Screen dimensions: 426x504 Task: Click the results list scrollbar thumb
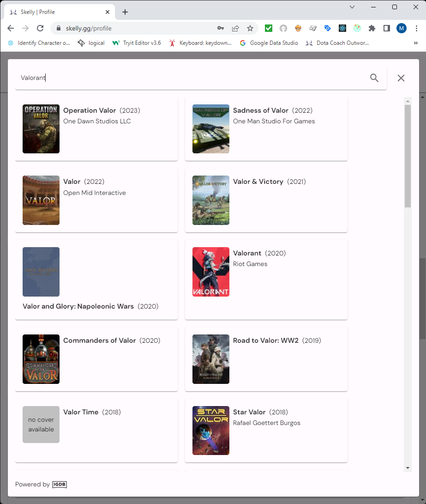(408, 156)
